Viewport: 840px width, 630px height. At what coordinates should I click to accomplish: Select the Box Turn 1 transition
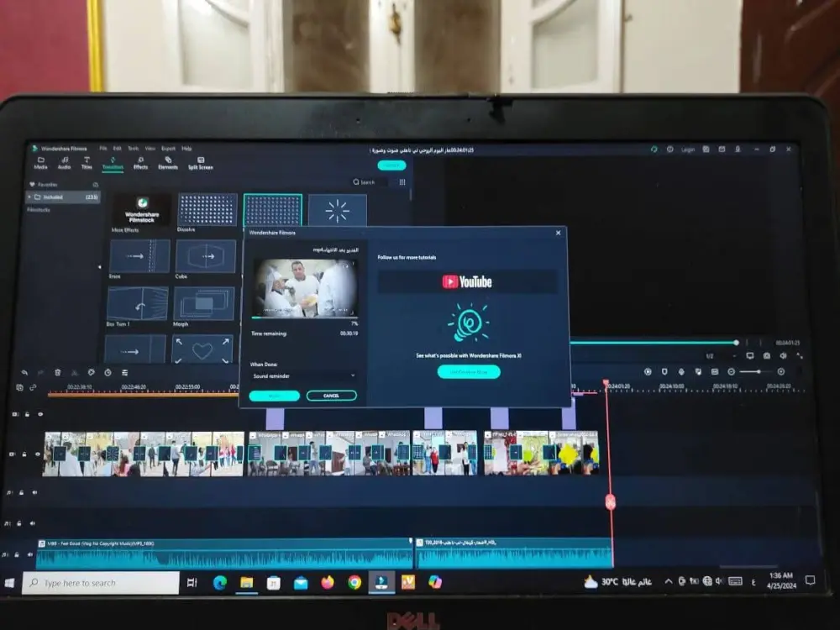click(x=137, y=303)
